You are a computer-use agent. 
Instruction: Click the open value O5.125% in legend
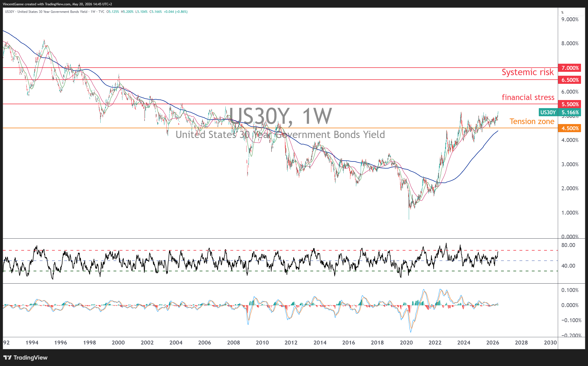113,12
